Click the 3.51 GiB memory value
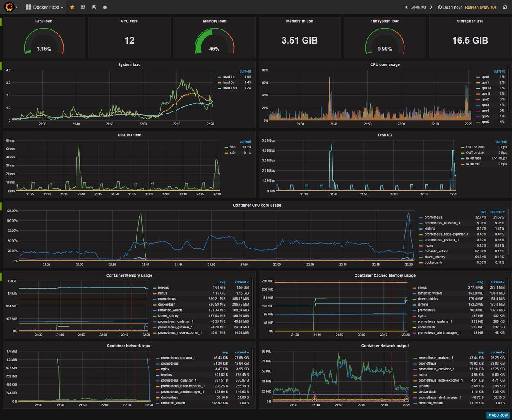The height and width of the screenshot is (420, 512). pyautogui.click(x=300, y=41)
